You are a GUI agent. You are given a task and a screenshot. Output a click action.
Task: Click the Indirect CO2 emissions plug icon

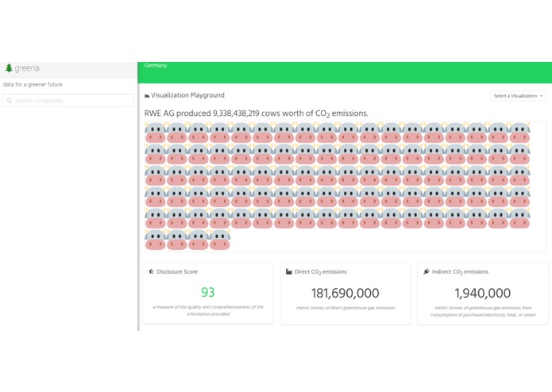(x=427, y=271)
